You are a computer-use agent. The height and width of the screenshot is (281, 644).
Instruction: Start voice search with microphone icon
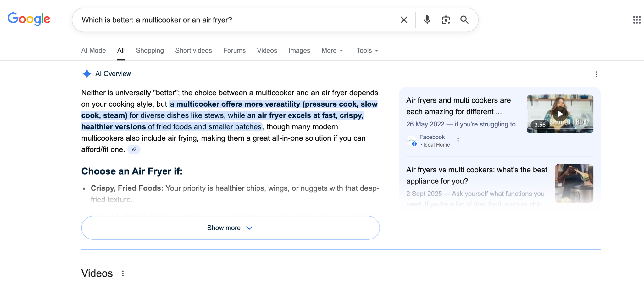click(427, 20)
